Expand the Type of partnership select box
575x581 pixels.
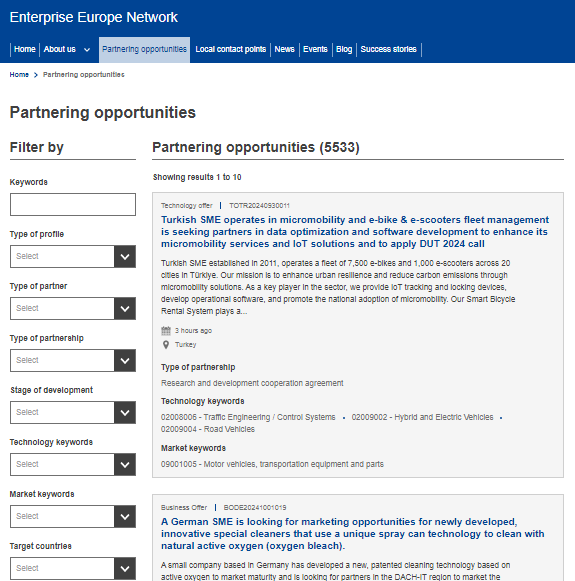point(73,360)
